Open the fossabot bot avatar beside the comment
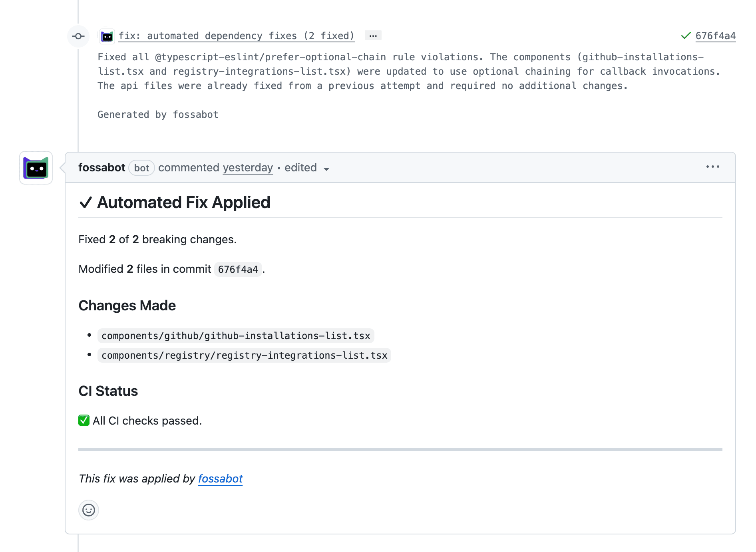This screenshot has width=756, height=552. pyautogui.click(x=36, y=168)
